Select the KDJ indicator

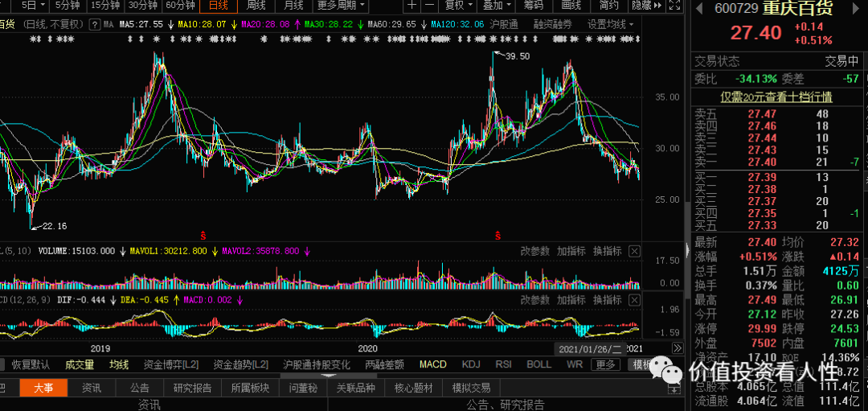pos(471,364)
